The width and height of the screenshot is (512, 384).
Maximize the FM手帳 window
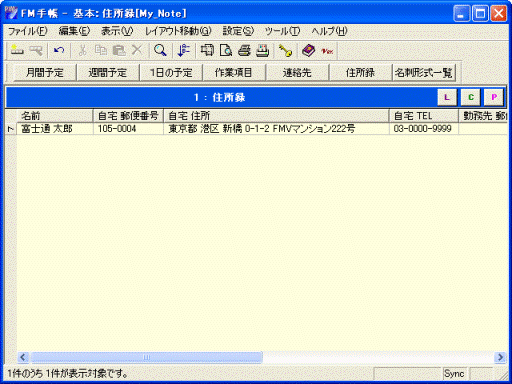480,14
